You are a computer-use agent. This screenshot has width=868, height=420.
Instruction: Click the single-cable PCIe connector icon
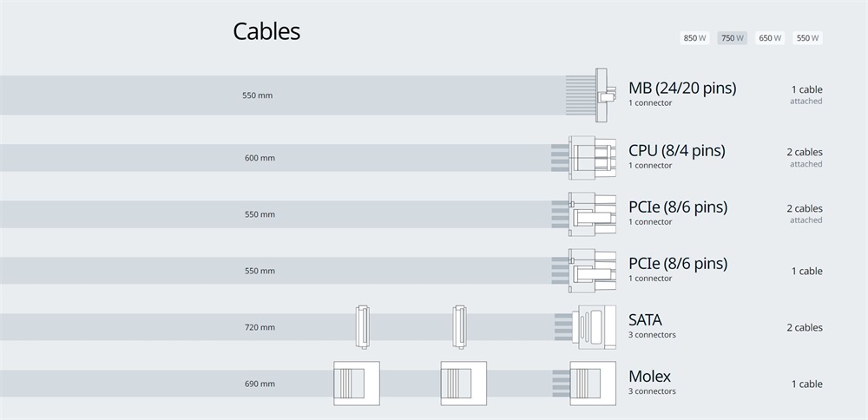(584, 271)
